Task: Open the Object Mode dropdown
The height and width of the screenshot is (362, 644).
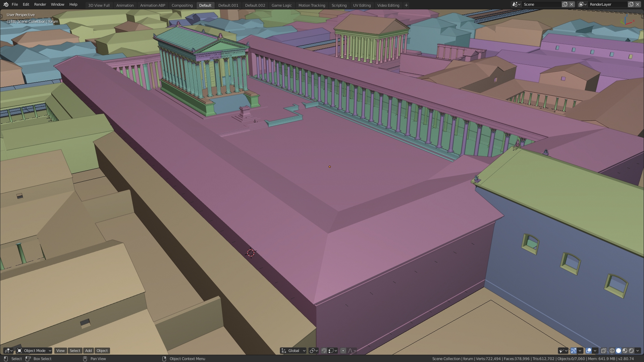Action: 34,351
